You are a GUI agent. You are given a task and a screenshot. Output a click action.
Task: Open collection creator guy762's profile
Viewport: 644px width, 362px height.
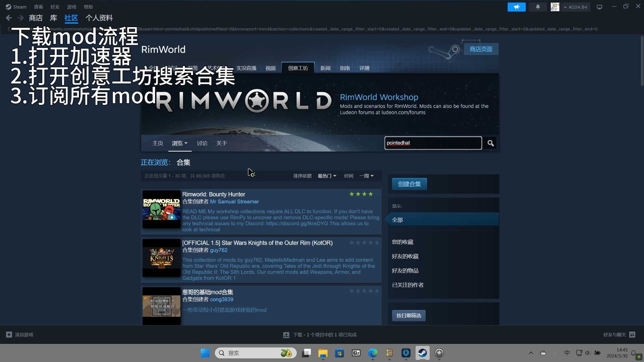(218, 250)
